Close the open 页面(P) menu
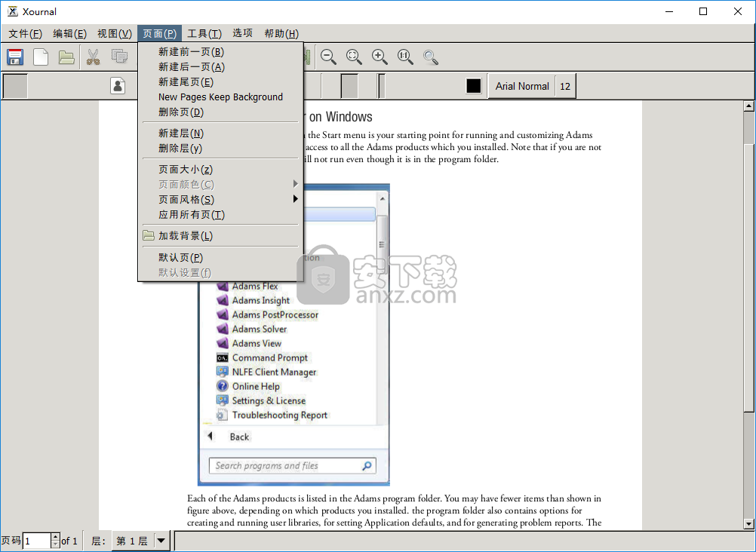Screen dimensions: 756x552 (160, 33)
